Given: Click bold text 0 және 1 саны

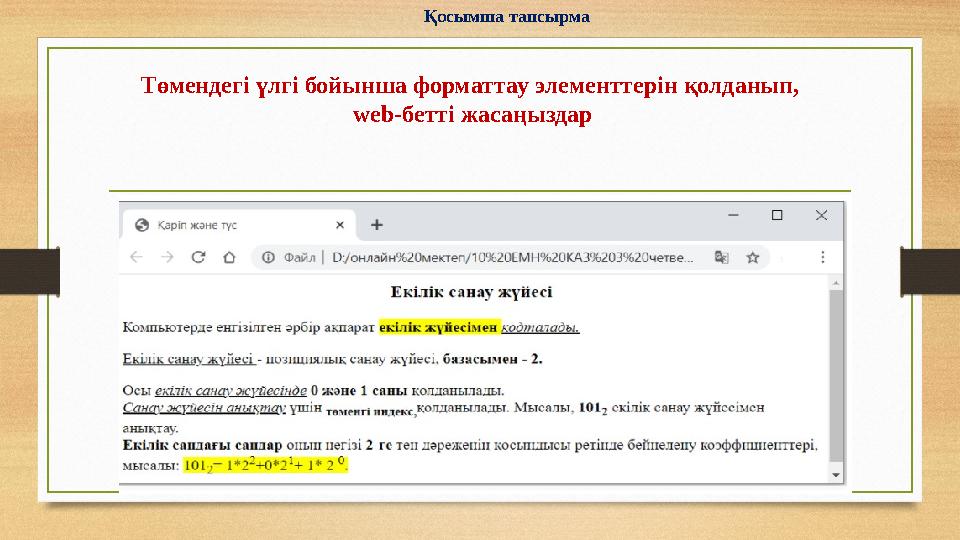Looking at the screenshot, I should click(x=359, y=391).
